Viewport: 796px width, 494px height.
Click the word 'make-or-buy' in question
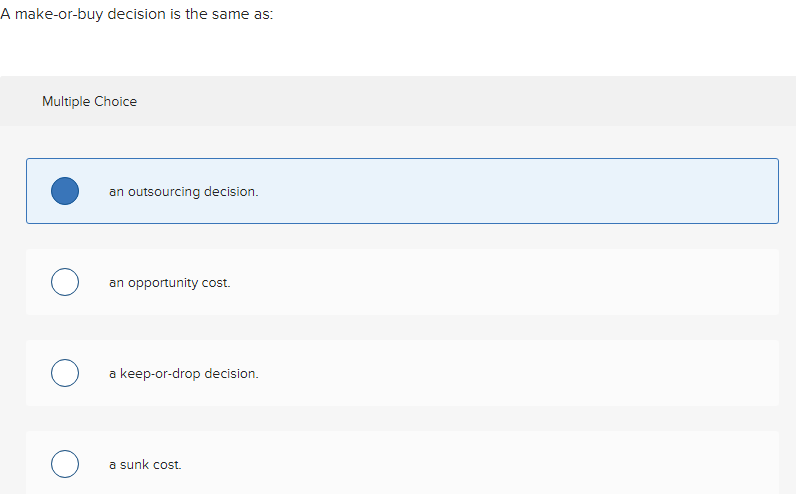(x=59, y=14)
